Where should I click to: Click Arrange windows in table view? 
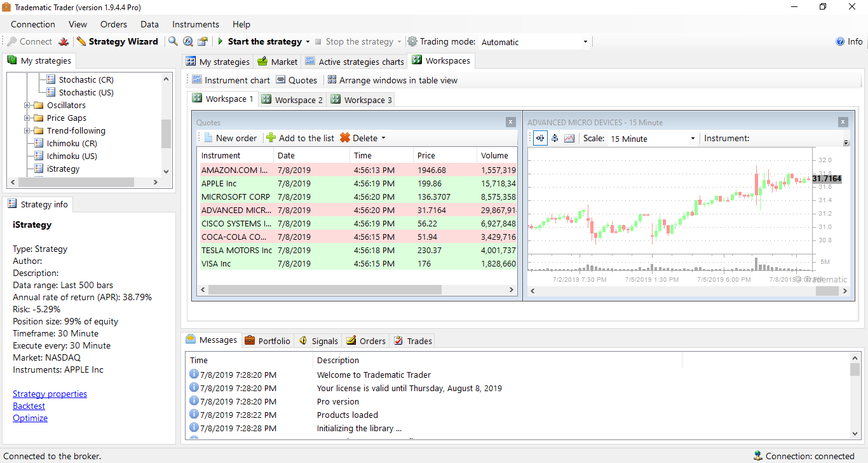pyautogui.click(x=392, y=80)
